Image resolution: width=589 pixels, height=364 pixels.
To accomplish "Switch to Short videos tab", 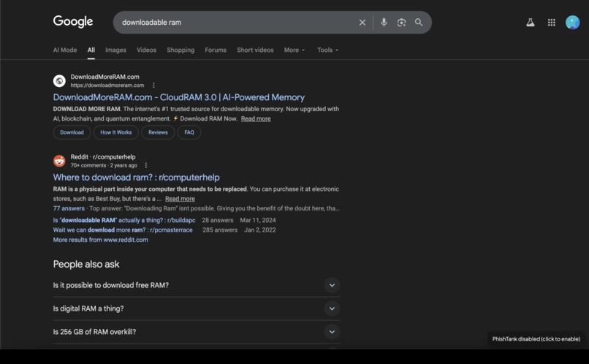I will coord(255,50).
